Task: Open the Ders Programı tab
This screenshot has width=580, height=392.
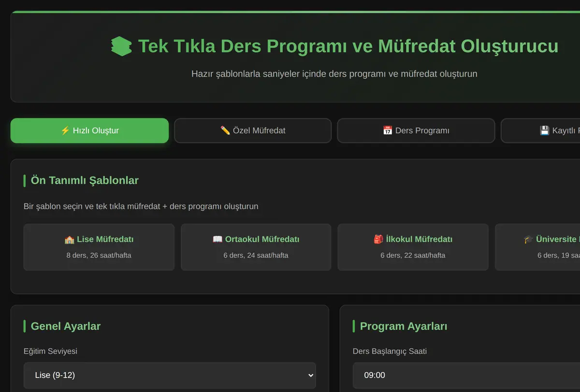Action: pos(416,131)
